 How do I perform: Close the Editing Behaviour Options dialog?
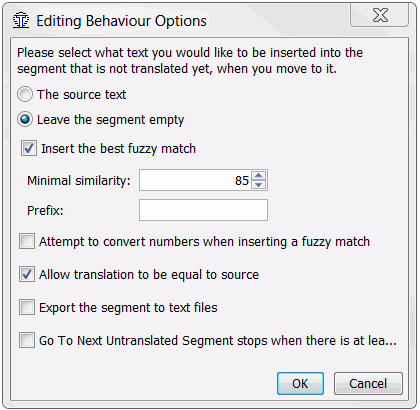pos(380,15)
